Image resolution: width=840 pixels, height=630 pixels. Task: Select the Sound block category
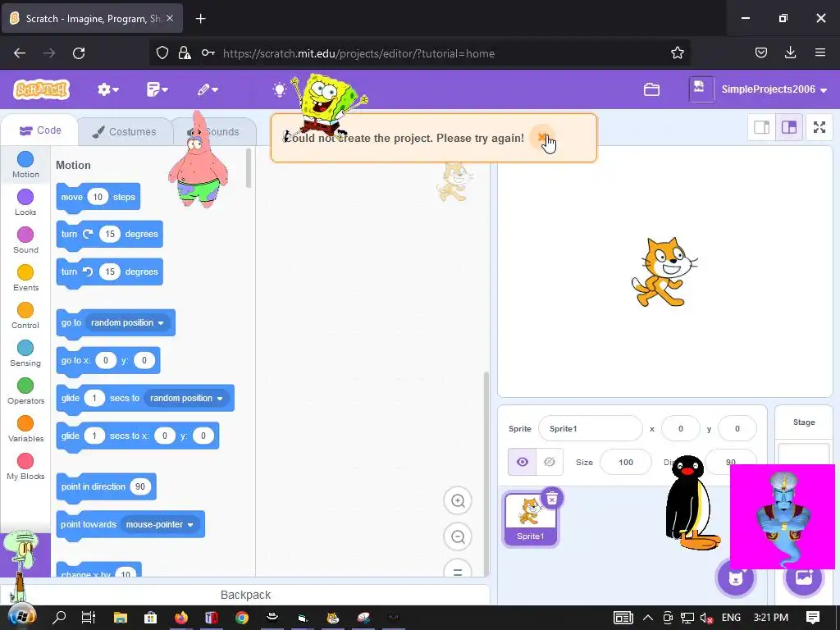(x=25, y=240)
